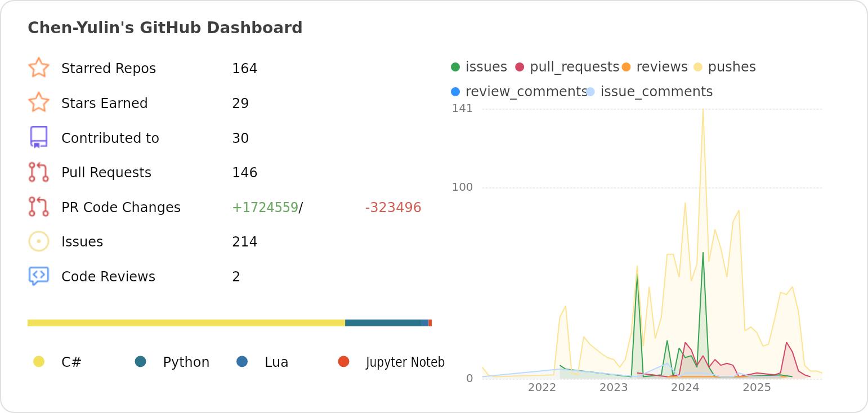Click the Pull Requests branch icon

[x=38, y=172]
